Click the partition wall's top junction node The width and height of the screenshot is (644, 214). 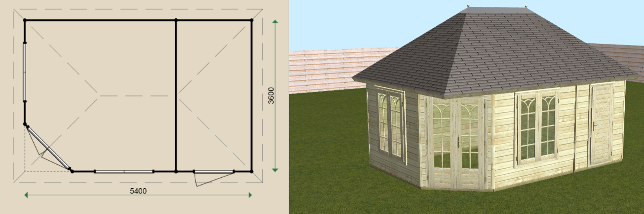176,20
